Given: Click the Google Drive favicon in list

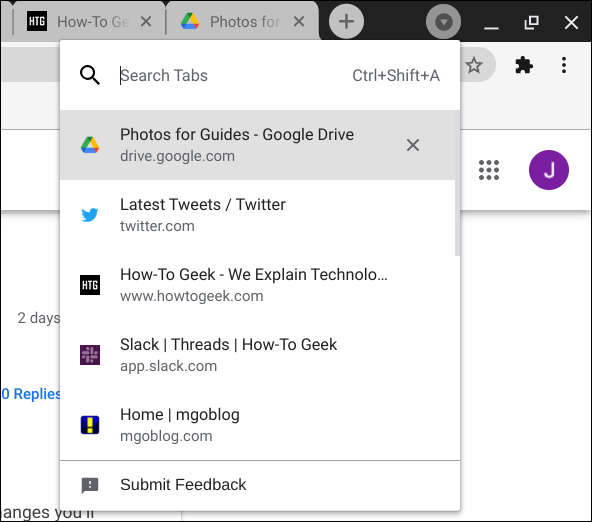Looking at the screenshot, I should [x=90, y=145].
